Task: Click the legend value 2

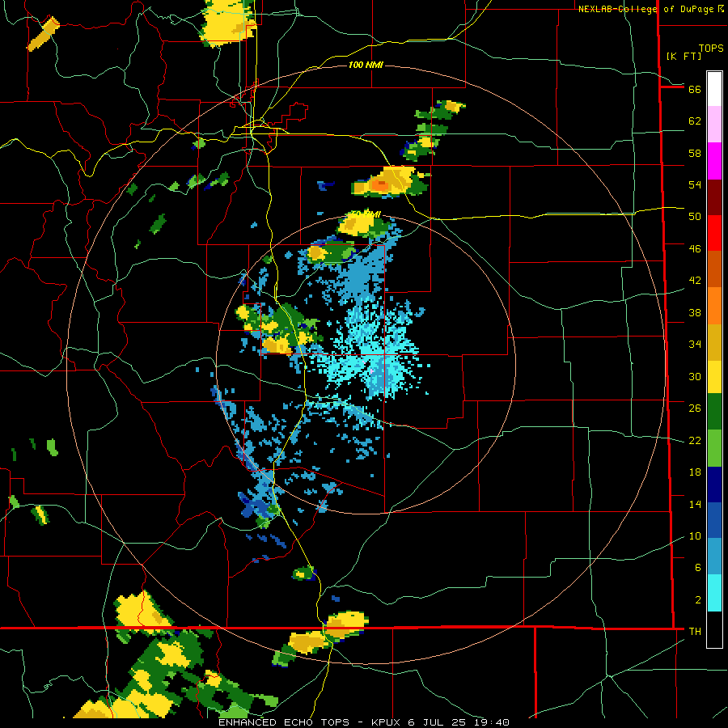Action: point(697,599)
